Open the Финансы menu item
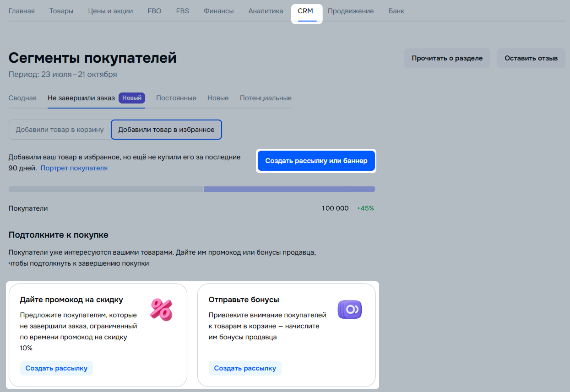The image size is (570, 392). click(x=218, y=11)
